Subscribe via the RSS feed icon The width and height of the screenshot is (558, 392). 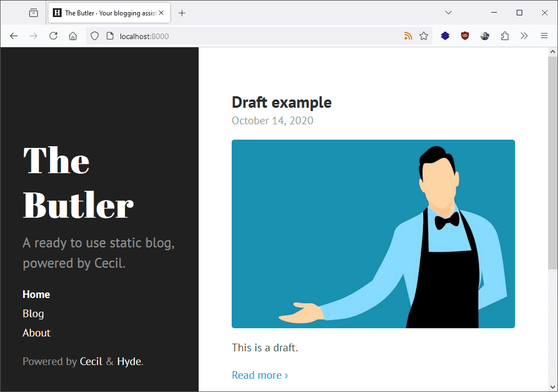tap(408, 35)
